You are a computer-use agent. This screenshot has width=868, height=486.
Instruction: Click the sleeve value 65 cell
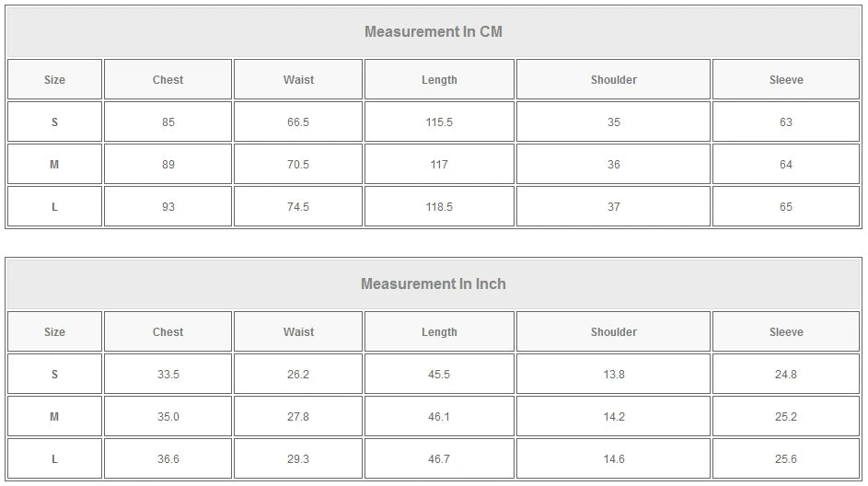coord(786,207)
